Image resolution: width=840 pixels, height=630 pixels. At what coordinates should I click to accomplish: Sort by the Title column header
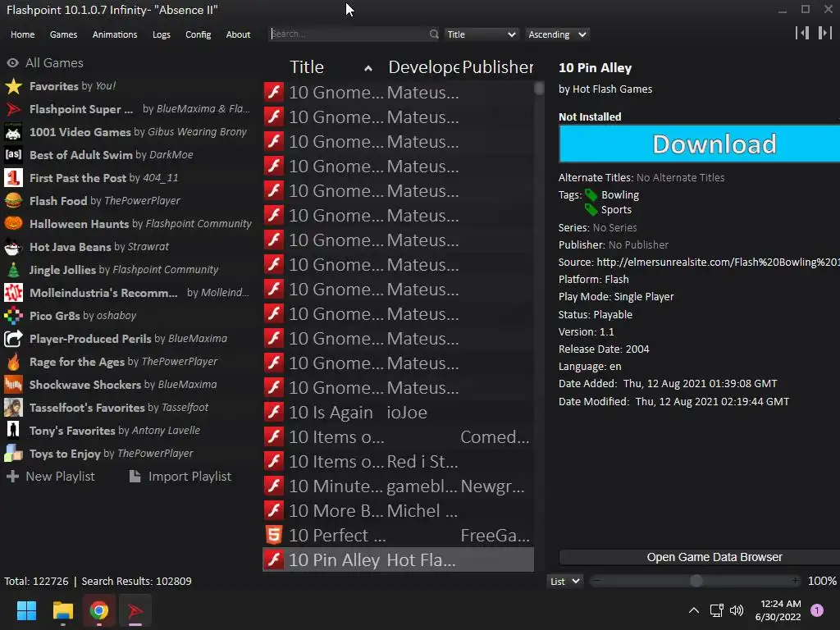point(331,67)
